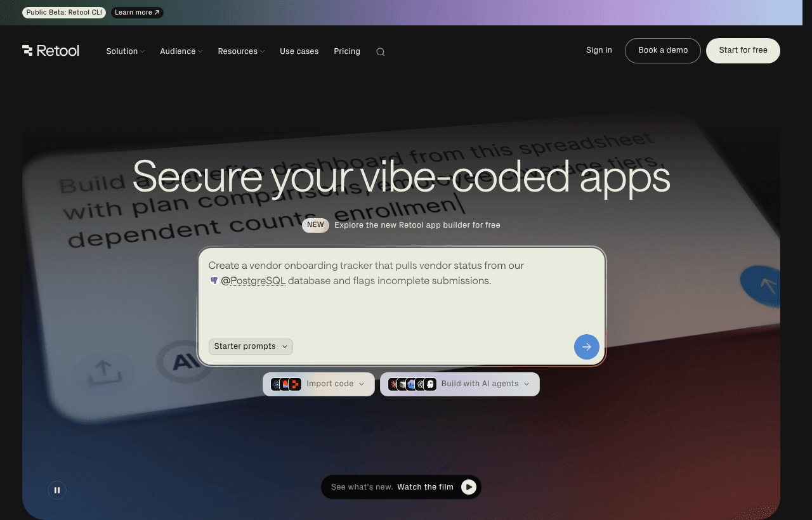Screen dimensions: 812x520
Task: Expand the Solution menu
Action: (126, 51)
